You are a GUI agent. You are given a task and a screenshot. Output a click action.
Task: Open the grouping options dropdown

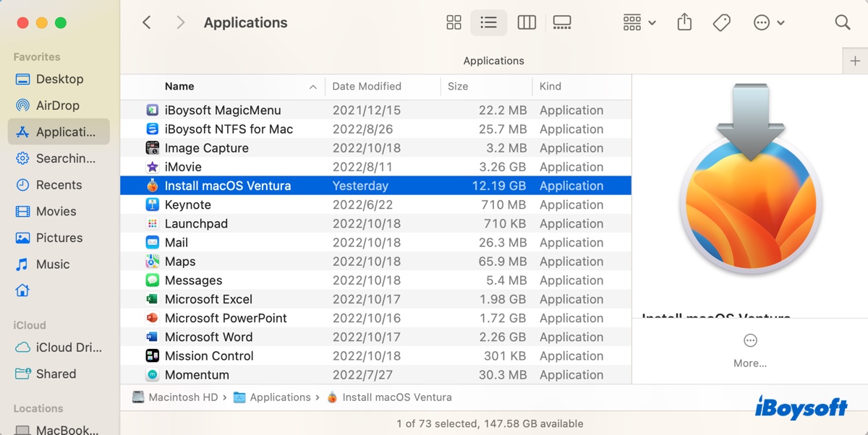(637, 22)
